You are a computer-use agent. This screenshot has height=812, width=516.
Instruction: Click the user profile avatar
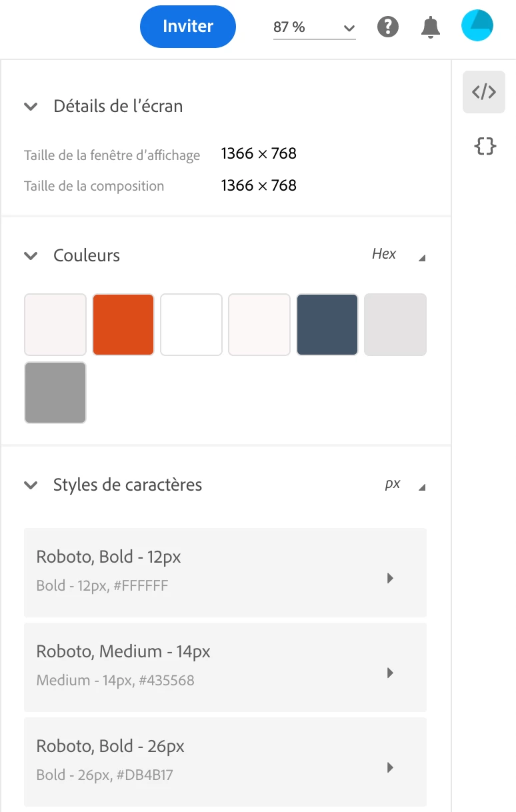click(x=477, y=26)
